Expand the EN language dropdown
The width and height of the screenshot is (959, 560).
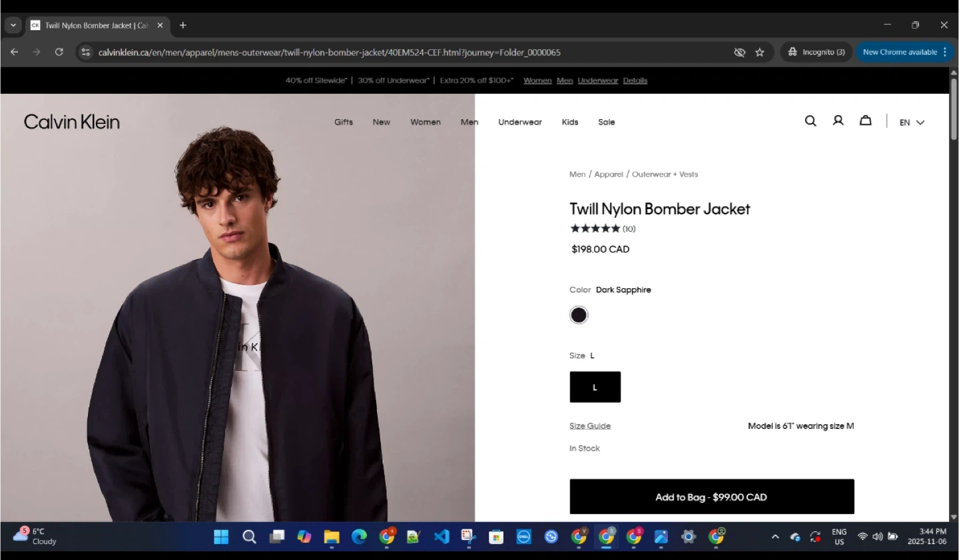pos(912,123)
